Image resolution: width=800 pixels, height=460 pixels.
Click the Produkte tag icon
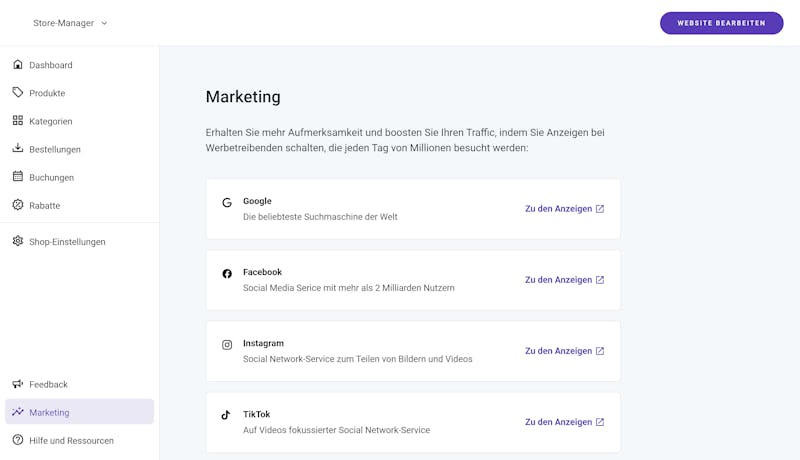tap(18, 92)
